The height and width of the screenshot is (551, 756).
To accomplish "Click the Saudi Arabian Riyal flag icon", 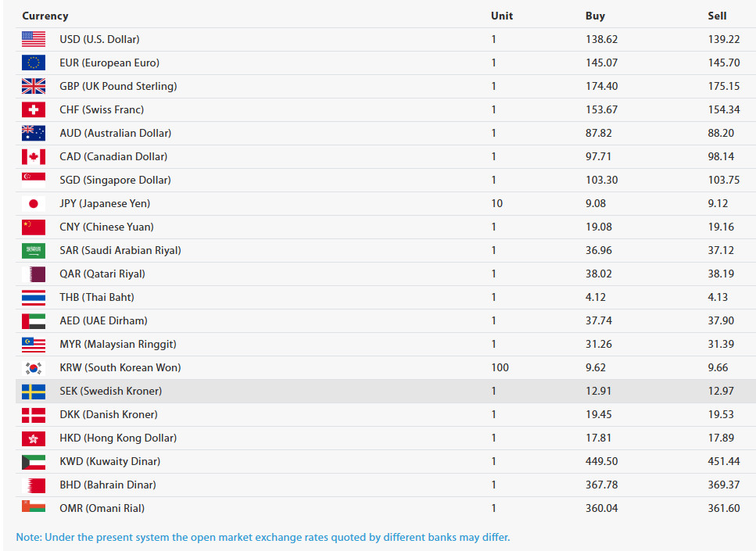I will tap(34, 250).
